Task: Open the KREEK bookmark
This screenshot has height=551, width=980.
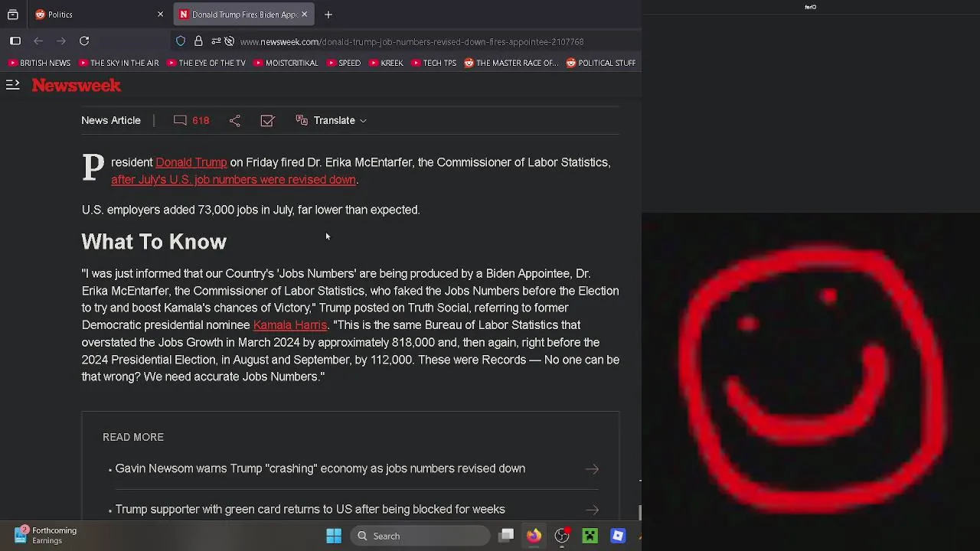Action: click(386, 63)
